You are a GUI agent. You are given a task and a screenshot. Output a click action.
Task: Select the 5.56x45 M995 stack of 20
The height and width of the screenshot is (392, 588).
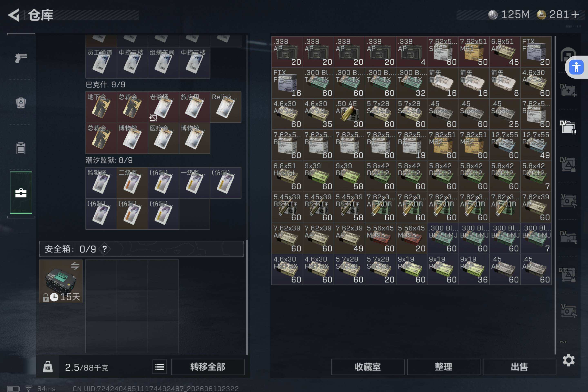[x=412, y=238]
